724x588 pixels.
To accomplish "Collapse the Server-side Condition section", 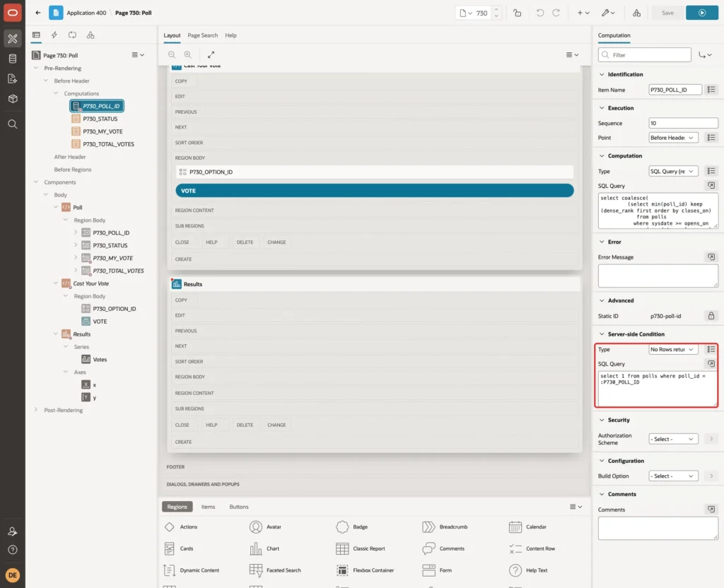I will [x=601, y=334].
